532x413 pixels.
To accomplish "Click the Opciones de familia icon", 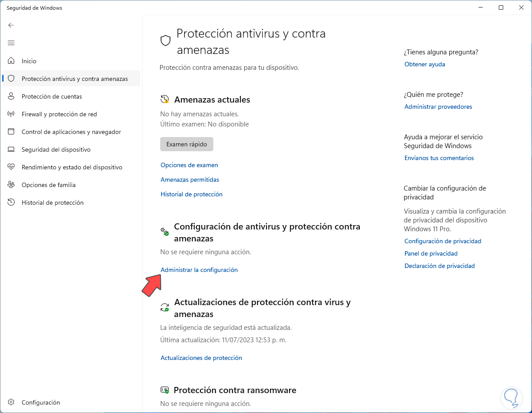I will (12, 185).
